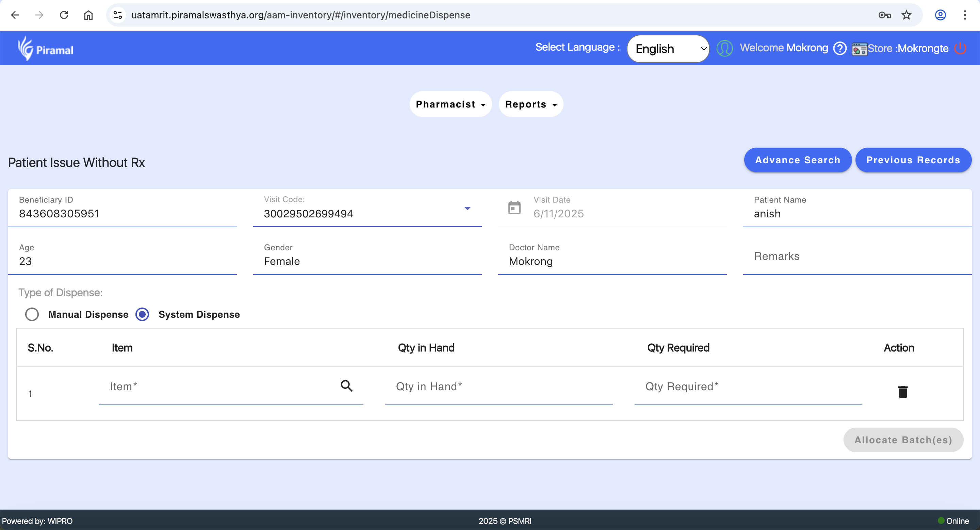This screenshot has width=980, height=530.
Task: Open the Pharmacist menu
Action: point(451,104)
